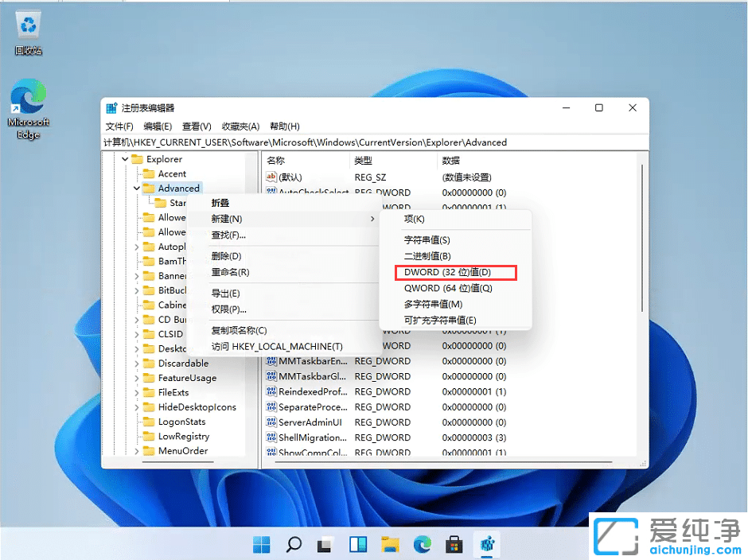Screen dimensions: 748x560
Task: Click the (默认) string value icon
Action: pos(272,177)
